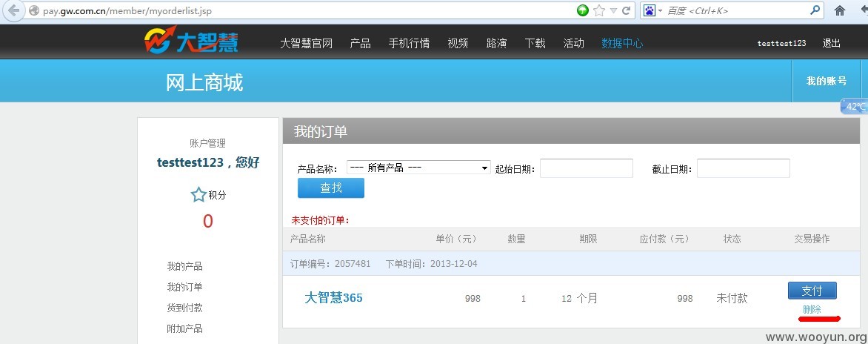Click the 查找 search button
Viewport: 868px width, 344px height.
coord(331,188)
